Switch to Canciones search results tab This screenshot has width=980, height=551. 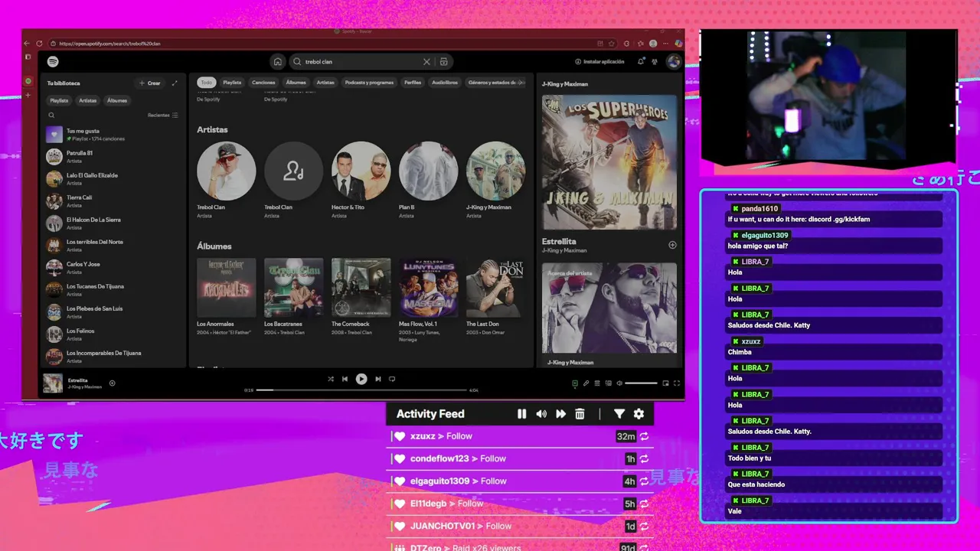263,82
